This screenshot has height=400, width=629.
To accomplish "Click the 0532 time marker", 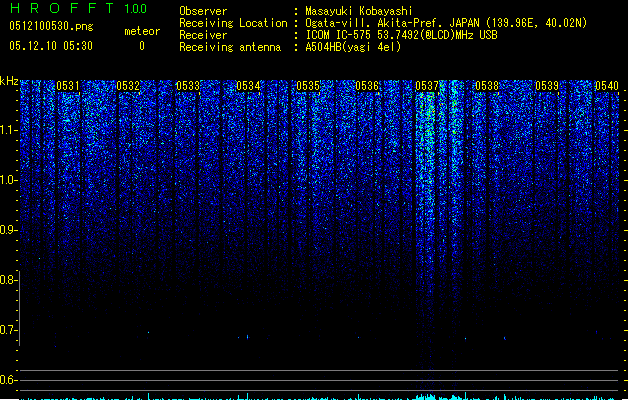I will pyautogui.click(x=128, y=86).
